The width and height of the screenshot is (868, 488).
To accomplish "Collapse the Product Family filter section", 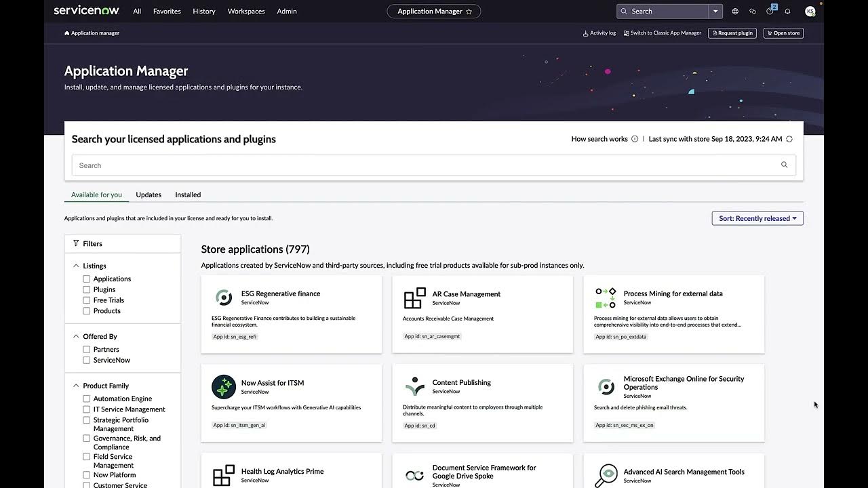I will pyautogui.click(x=76, y=386).
